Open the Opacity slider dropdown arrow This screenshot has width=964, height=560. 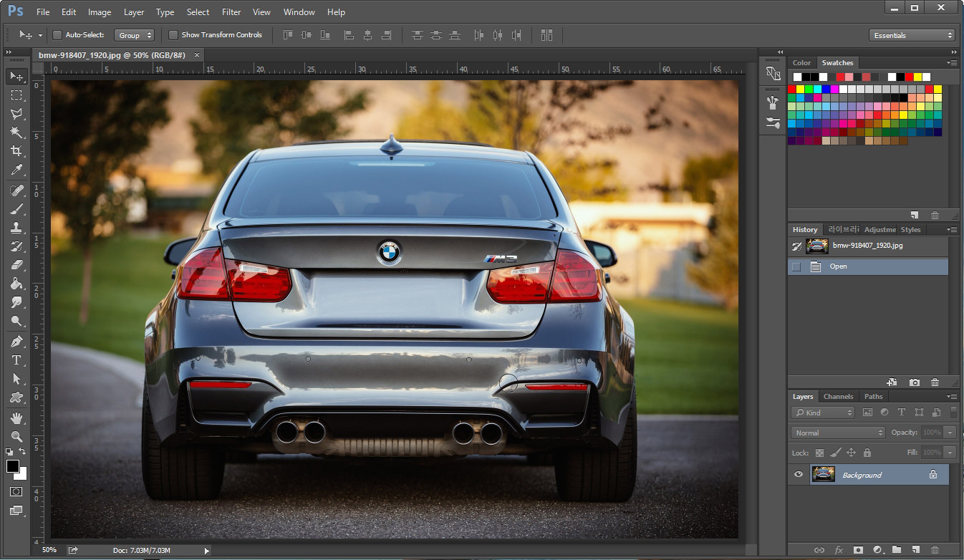(x=950, y=433)
